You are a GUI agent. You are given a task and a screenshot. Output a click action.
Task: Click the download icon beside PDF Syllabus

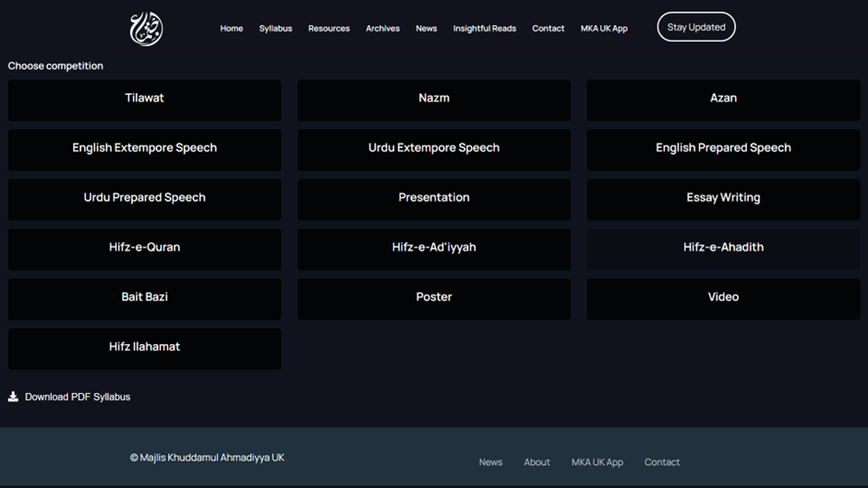(x=13, y=397)
